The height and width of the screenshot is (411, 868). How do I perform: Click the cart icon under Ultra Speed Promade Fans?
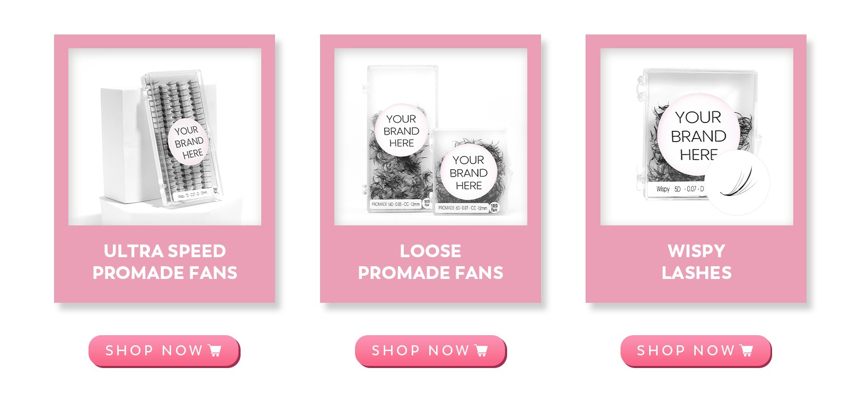(x=215, y=351)
